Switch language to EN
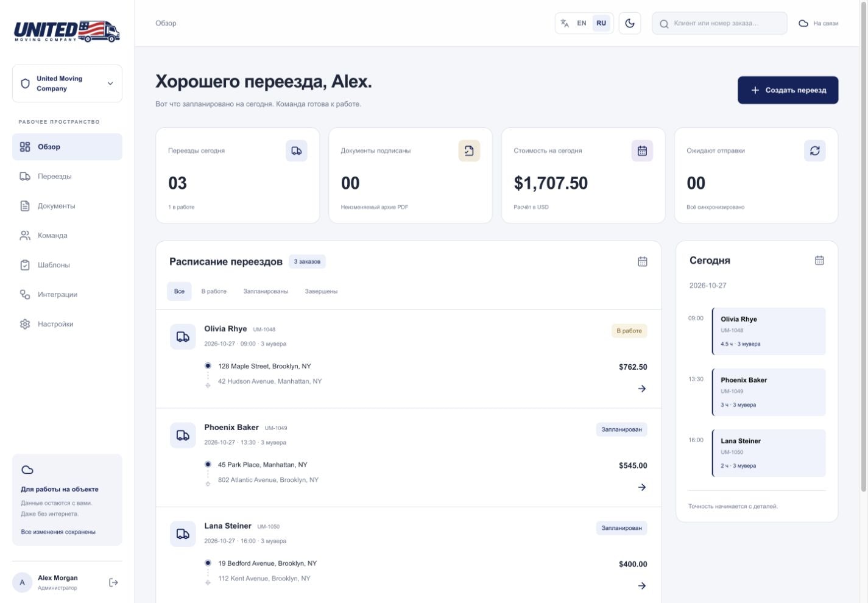The height and width of the screenshot is (603, 868). (582, 23)
